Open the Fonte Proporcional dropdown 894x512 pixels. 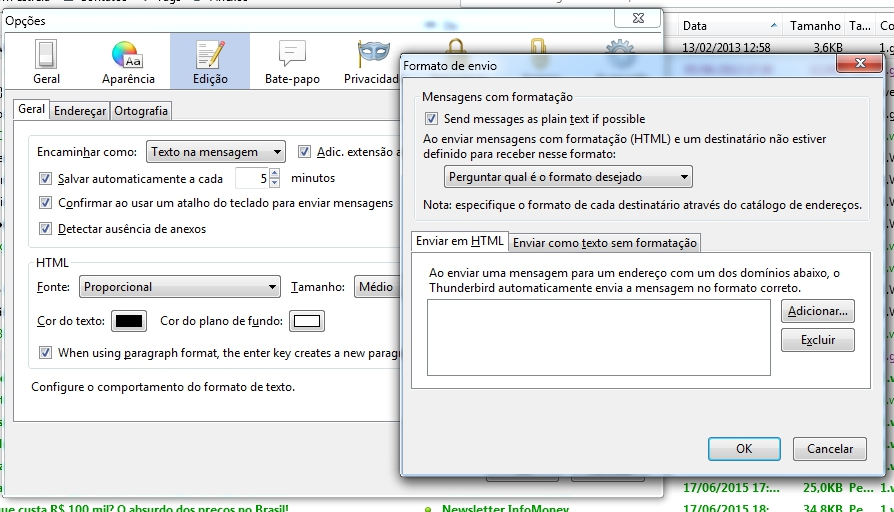tap(180, 287)
